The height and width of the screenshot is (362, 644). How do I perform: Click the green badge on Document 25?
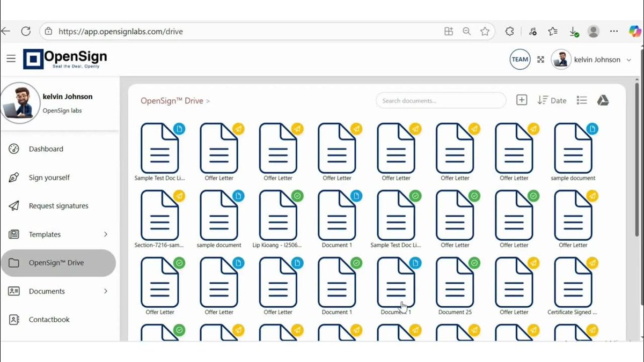tap(474, 263)
